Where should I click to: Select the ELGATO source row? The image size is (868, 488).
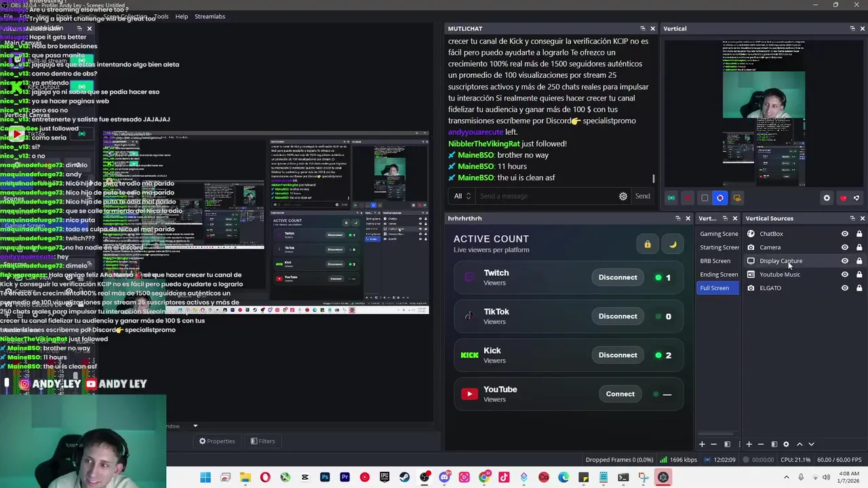804,288
